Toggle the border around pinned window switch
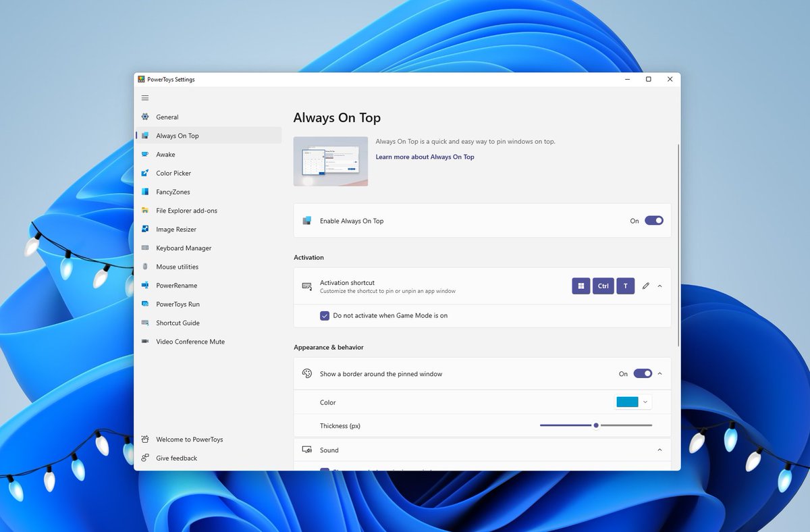The height and width of the screenshot is (532, 810). coord(643,373)
